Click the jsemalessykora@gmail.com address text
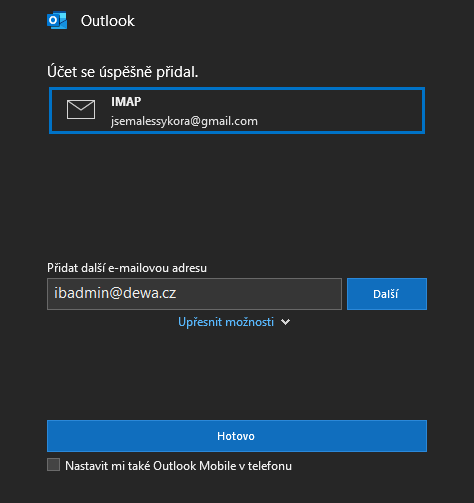 pyautogui.click(x=184, y=121)
